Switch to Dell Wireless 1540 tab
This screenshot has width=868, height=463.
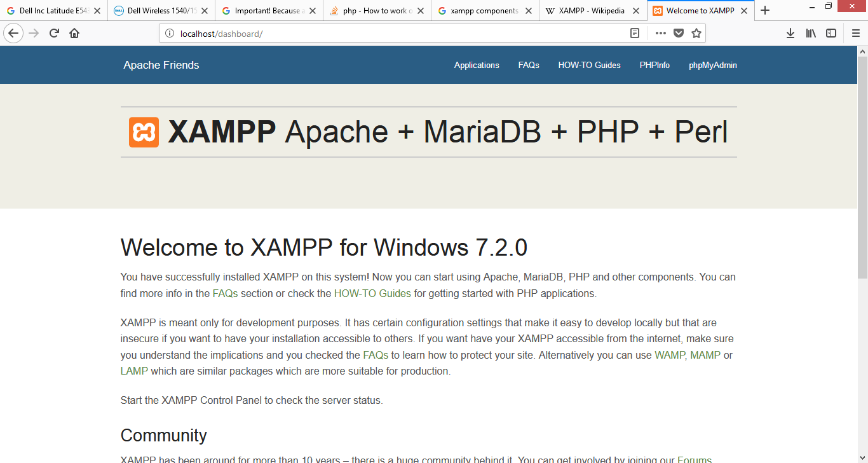click(161, 11)
